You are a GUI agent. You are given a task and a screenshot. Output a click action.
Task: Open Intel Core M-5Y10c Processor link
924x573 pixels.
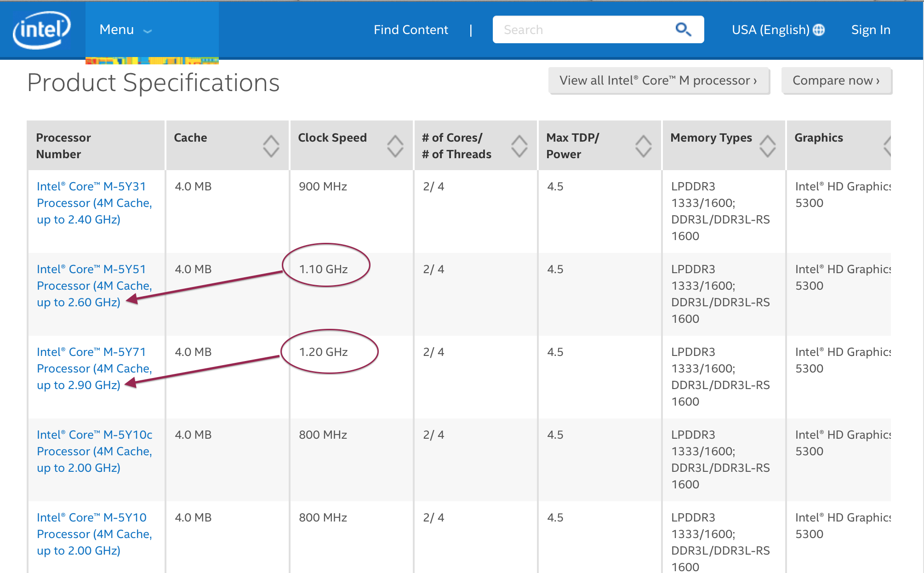pyautogui.click(x=94, y=451)
